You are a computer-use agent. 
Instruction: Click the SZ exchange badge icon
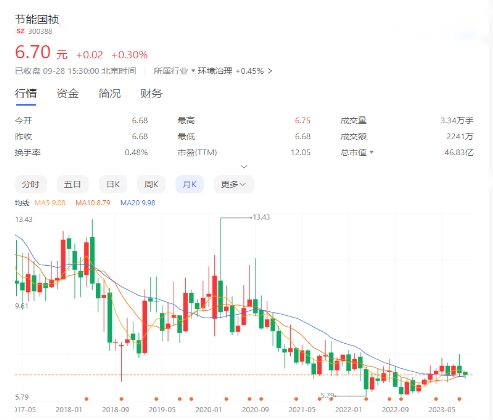(21, 31)
